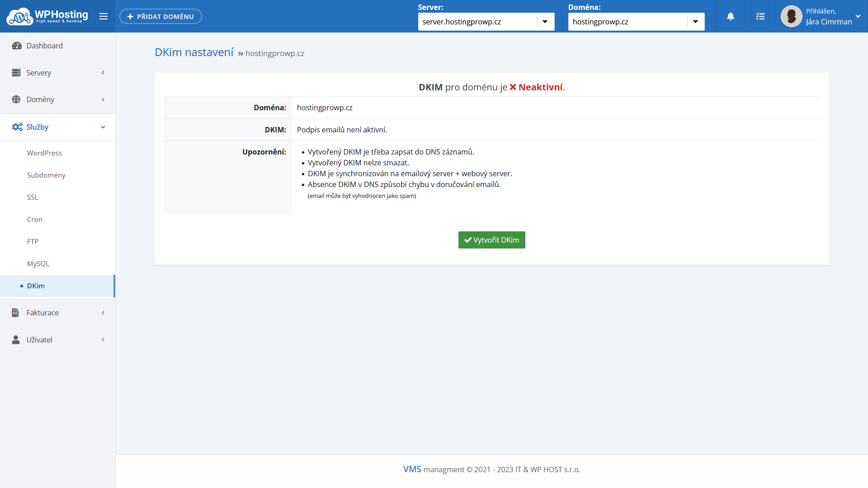This screenshot has width=868, height=488.
Task: Click the WPHosting logo
Action: point(47,16)
